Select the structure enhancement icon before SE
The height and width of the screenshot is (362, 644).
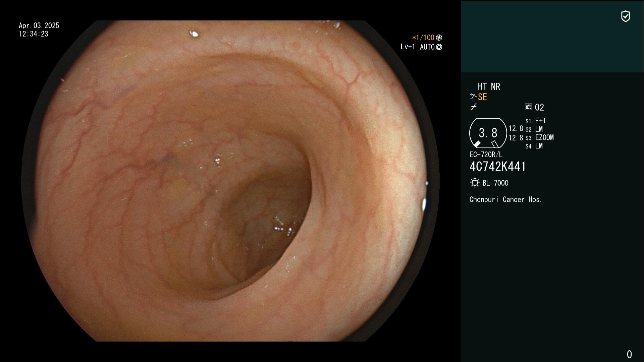point(473,97)
